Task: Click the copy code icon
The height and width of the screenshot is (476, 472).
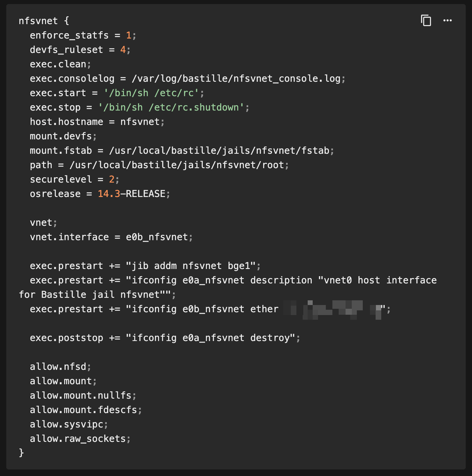Action: pos(426,21)
